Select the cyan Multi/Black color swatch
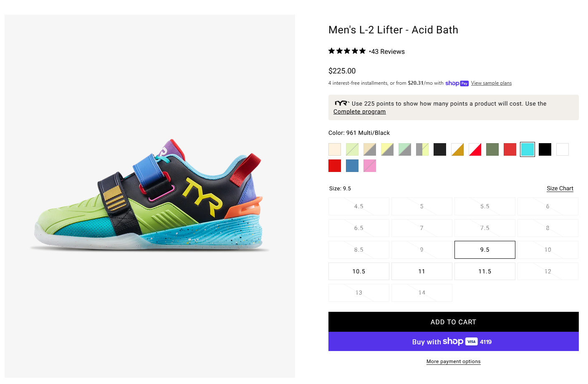The height and width of the screenshot is (384, 588). pos(527,149)
